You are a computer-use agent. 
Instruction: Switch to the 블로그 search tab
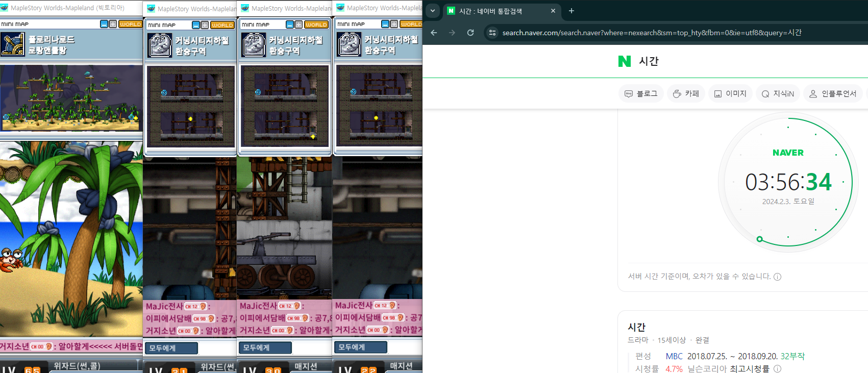[x=641, y=93]
